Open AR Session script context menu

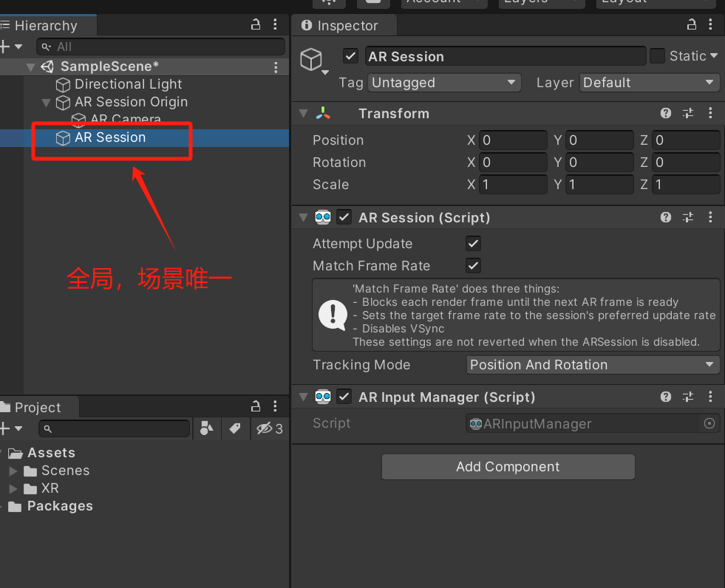[711, 217]
